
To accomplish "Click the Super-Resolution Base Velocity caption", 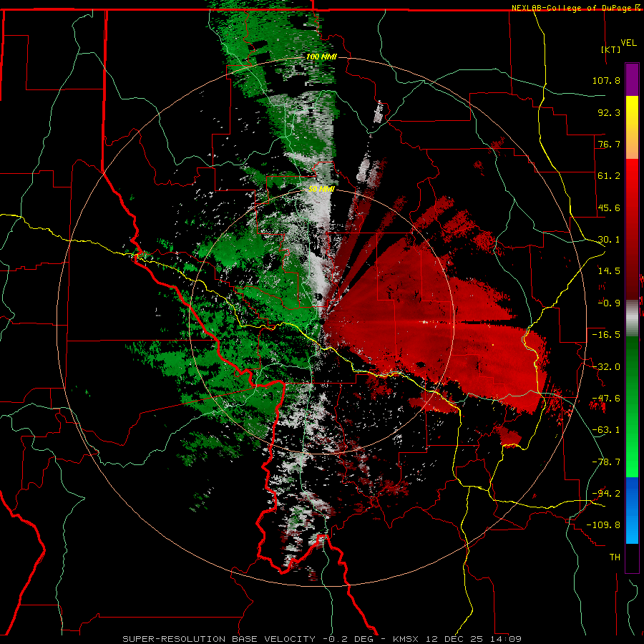I will tap(322, 639).
